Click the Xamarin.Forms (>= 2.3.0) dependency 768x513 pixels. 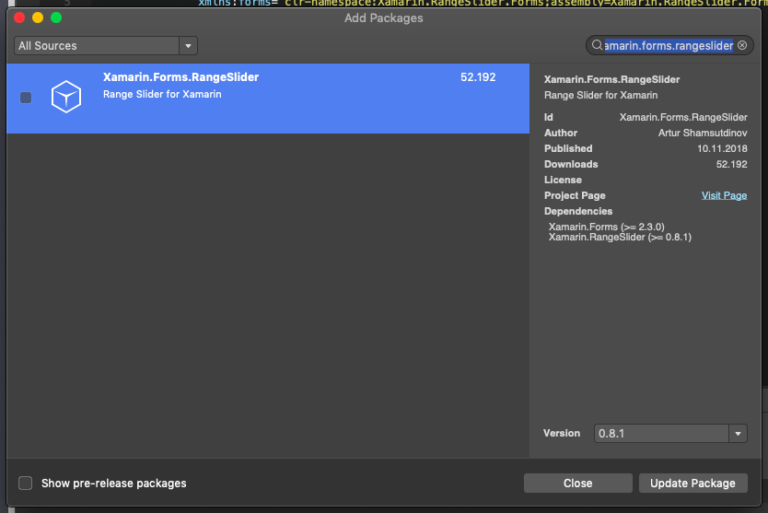[x=606, y=227]
